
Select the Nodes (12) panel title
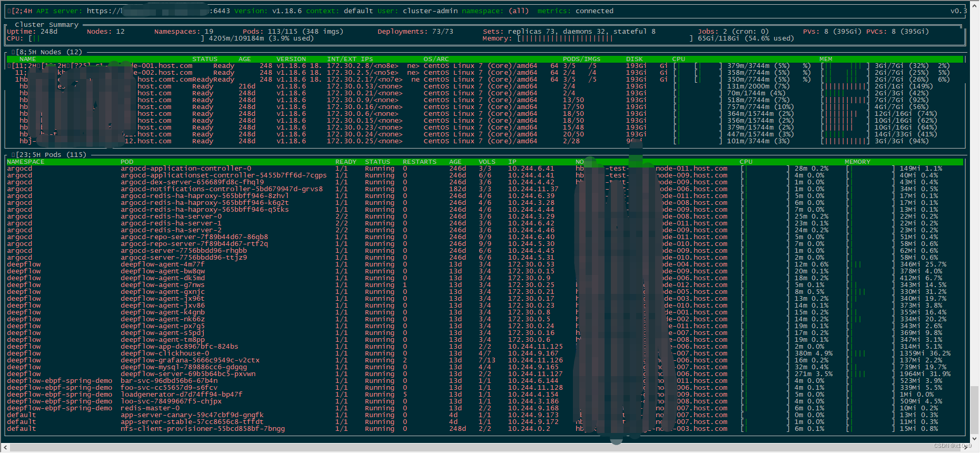[x=50, y=52]
